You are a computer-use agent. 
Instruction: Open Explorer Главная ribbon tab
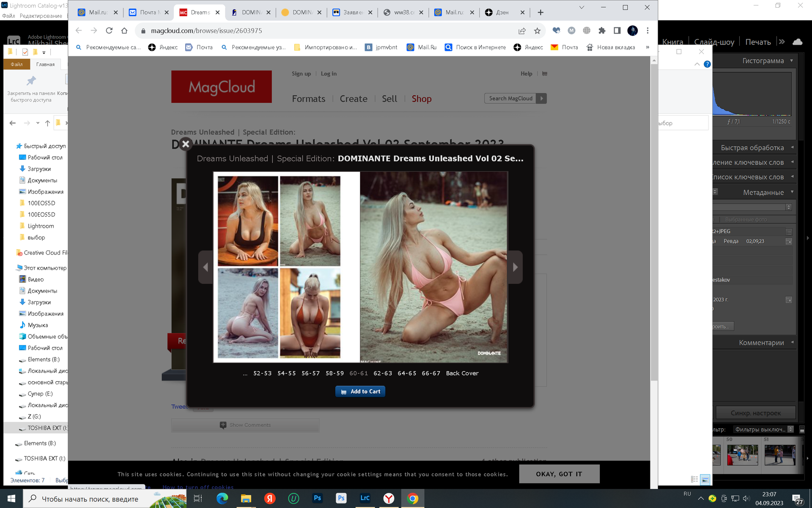[45, 64]
